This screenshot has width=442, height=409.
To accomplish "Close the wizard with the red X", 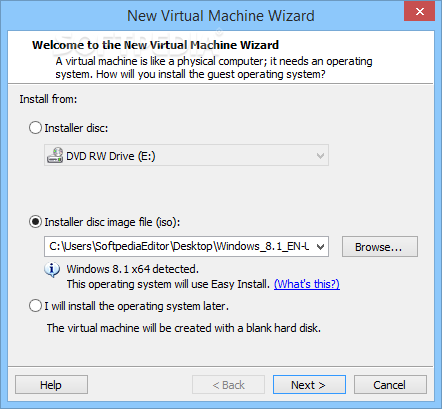I will tap(420, 11).
